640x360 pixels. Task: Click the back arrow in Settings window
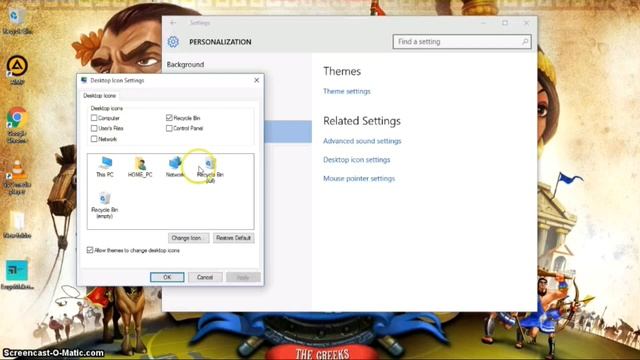coord(173,23)
